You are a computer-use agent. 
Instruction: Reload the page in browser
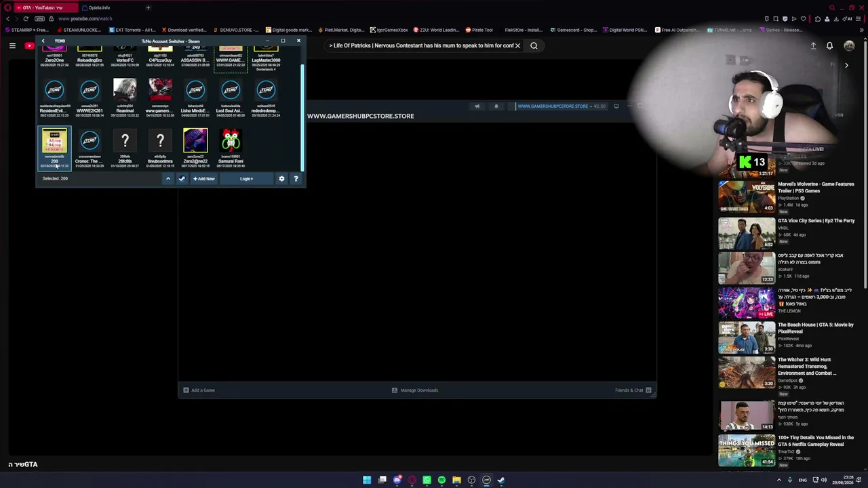point(26,19)
